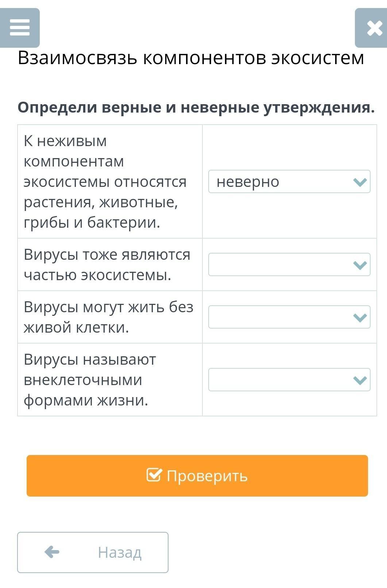Expand dropdown for "Вирусы тоже являются частью экосистемы"
Screen dimensions: 387x588
pyautogui.click(x=289, y=264)
